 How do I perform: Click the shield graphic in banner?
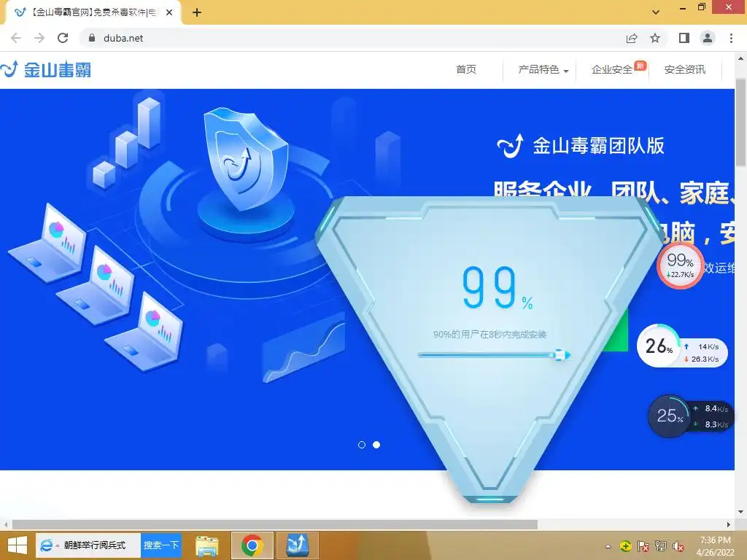coord(246,158)
